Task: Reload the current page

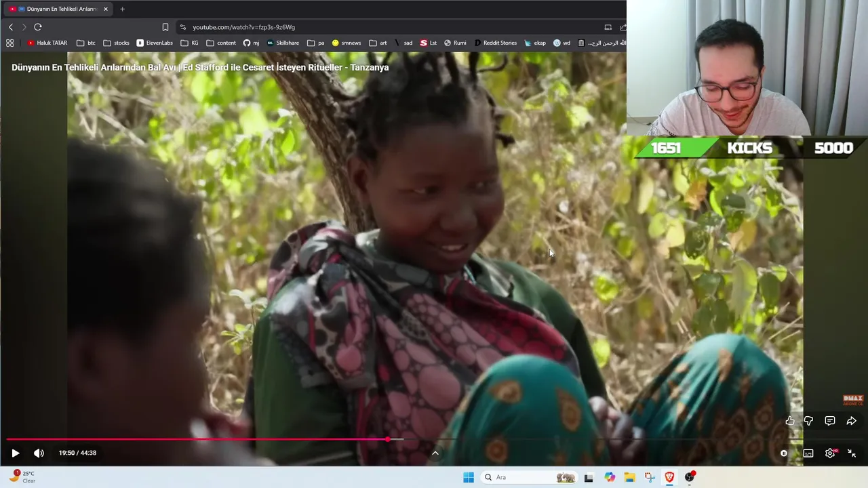Action: coord(38,27)
